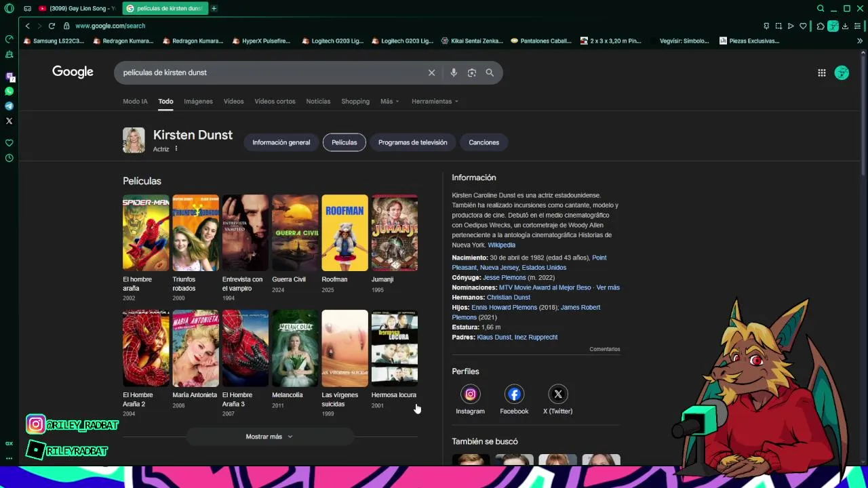868x488 pixels.
Task: Open the Christian Dunst sibling link
Action: click(509, 298)
